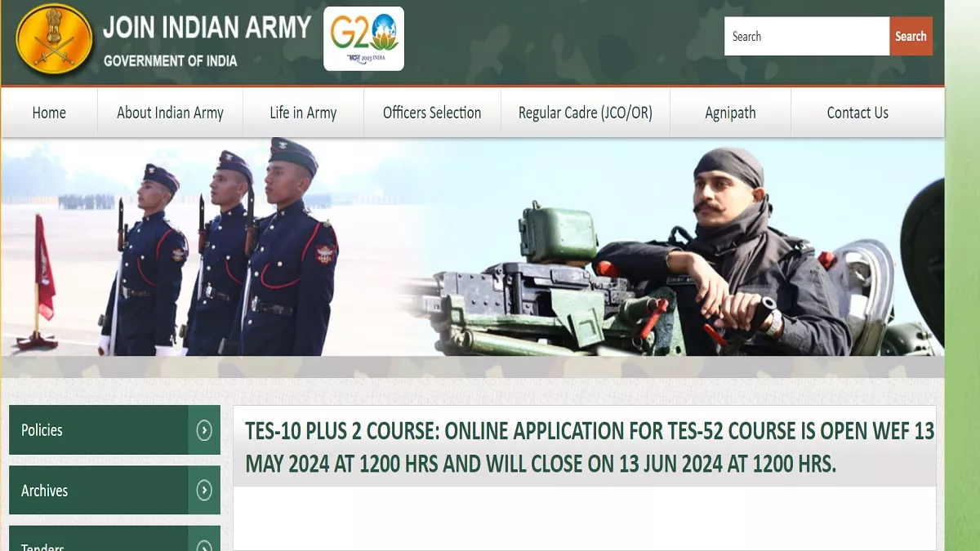Go to the Home menu item
This screenshot has height=551, width=980.
pyautogui.click(x=49, y=113)
